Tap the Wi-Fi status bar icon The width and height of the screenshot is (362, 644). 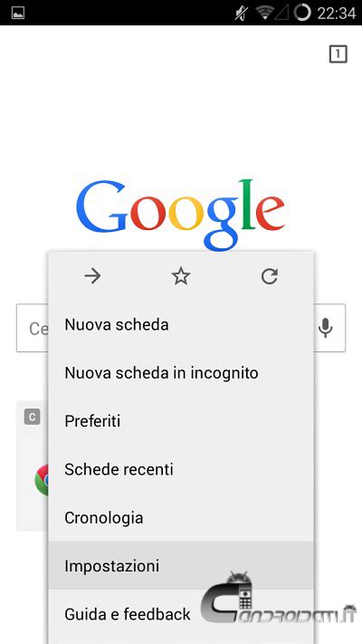click(265, 13)
